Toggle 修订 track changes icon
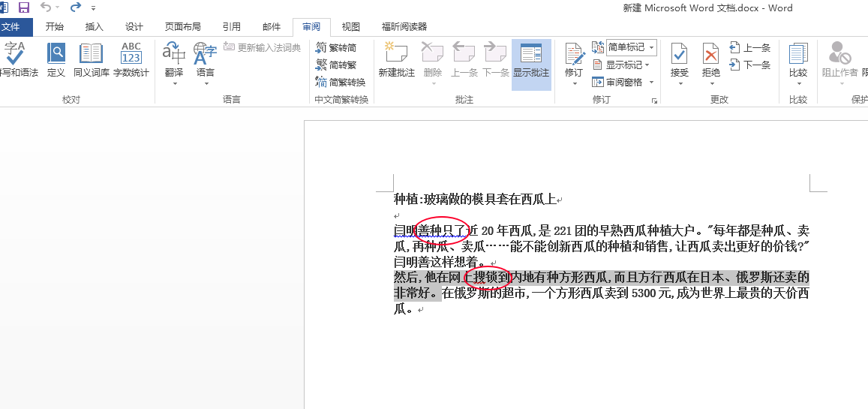 575,54
